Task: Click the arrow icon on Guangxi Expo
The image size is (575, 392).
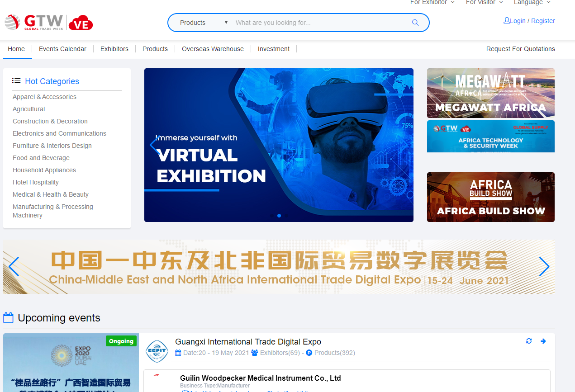Action: [543, 341]
